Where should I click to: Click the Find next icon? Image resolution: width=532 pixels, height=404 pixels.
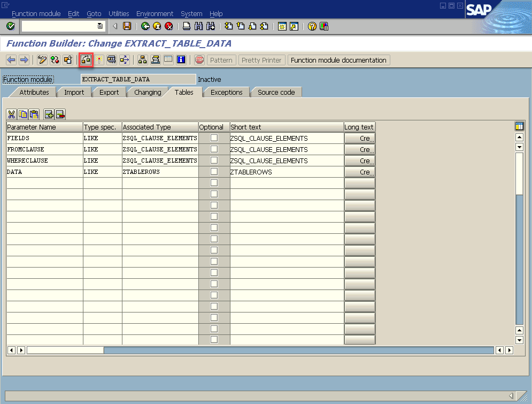click(x=210, y=26)
